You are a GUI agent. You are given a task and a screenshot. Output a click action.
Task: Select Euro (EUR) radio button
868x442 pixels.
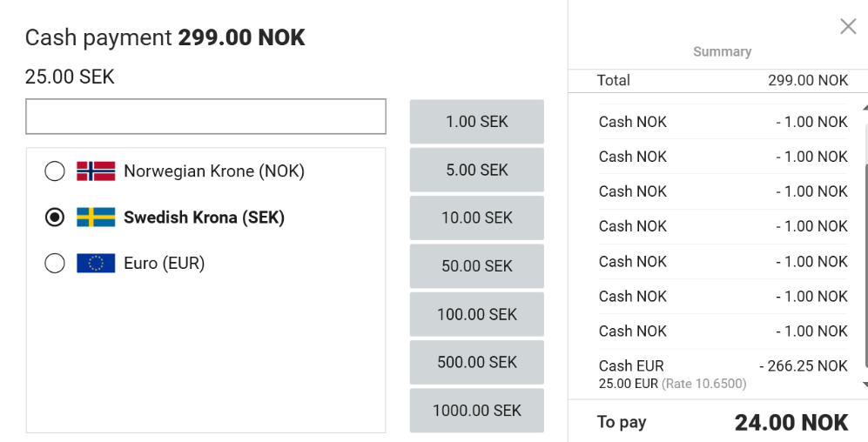(x=55, y=263)
